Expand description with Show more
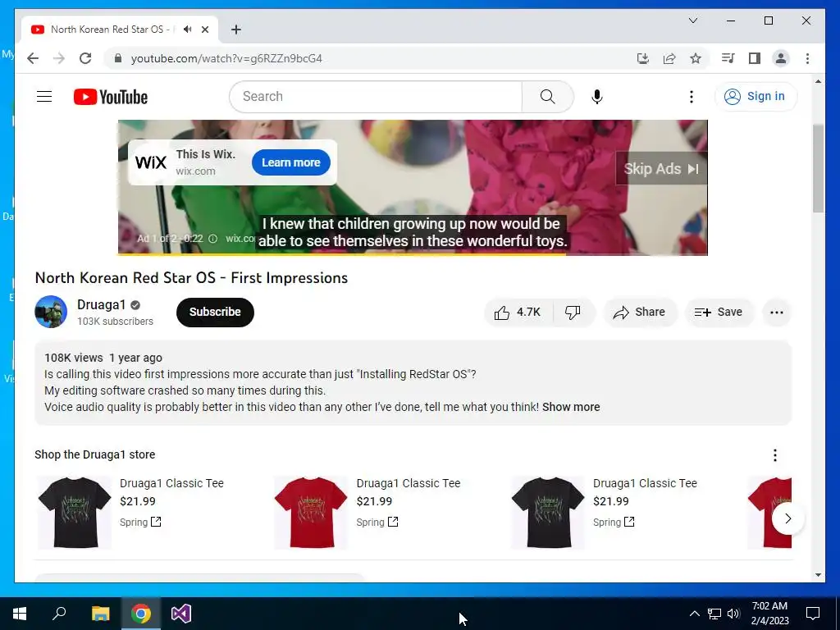The height and width of the screenshot is (630, 840). (x=571, y=407)
